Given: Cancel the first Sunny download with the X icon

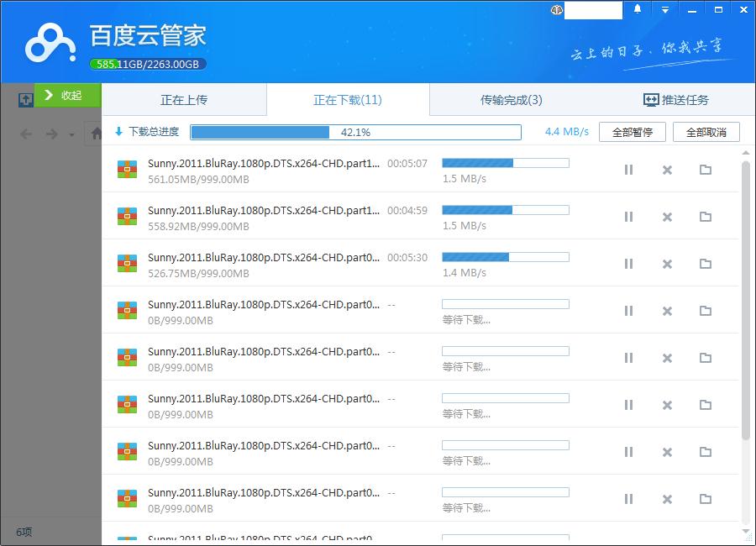Looking at the screenshot, I should click(667, 170).
